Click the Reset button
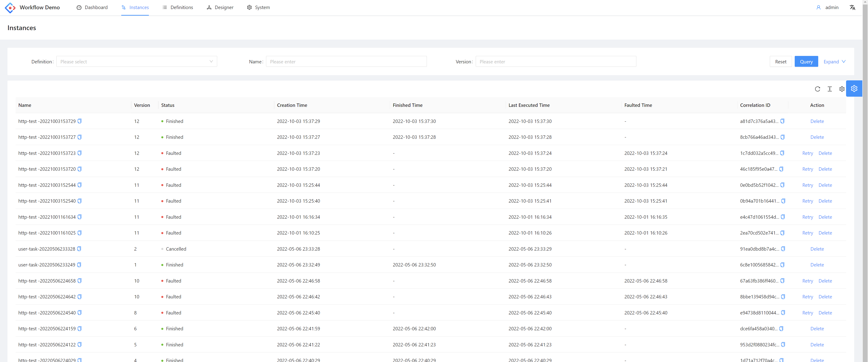Viewport: 868px width, 362px height. tap(780, 62)
